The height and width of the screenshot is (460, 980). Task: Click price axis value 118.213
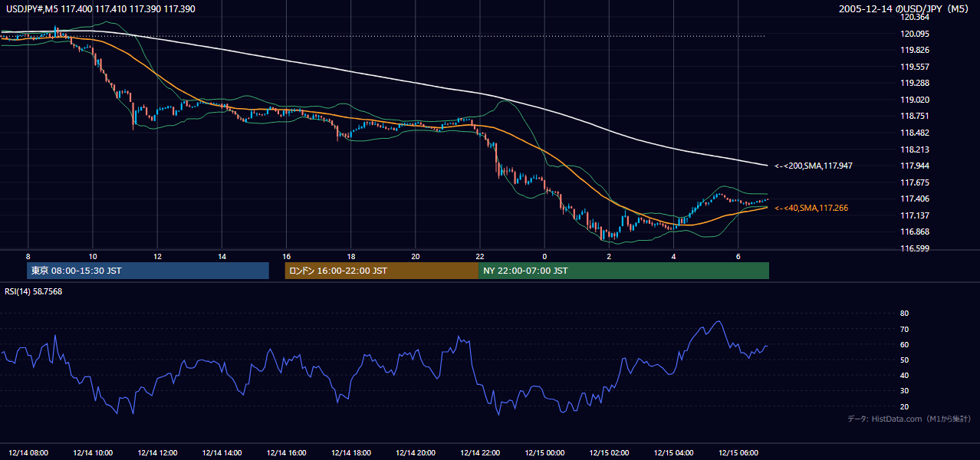click(914, 149)
